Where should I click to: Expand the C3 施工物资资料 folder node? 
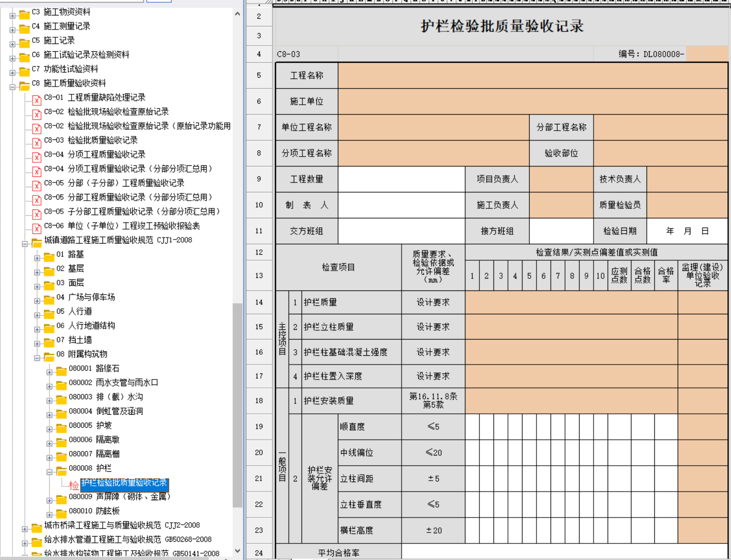[12, 16]
